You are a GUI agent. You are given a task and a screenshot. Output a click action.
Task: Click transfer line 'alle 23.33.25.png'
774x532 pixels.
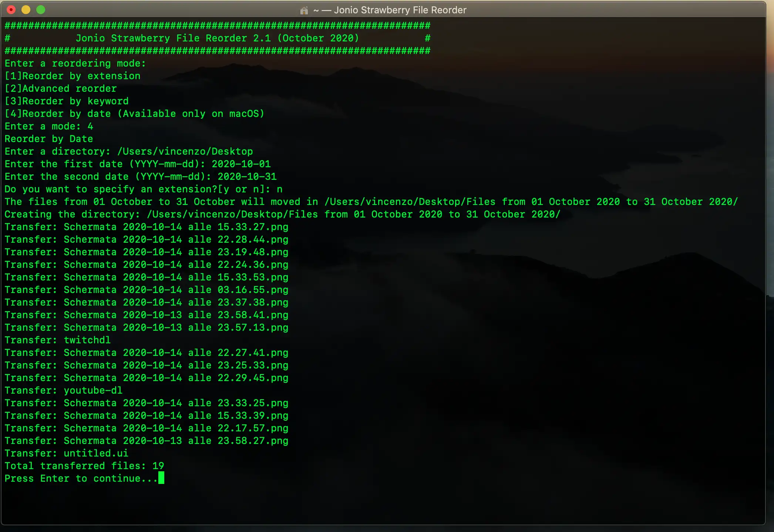(x=147, y=403)
